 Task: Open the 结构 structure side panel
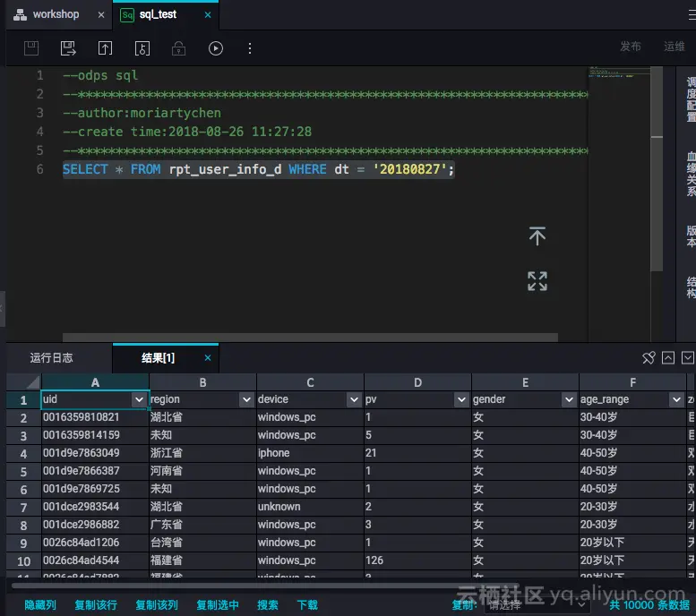[x=691, y=287]
